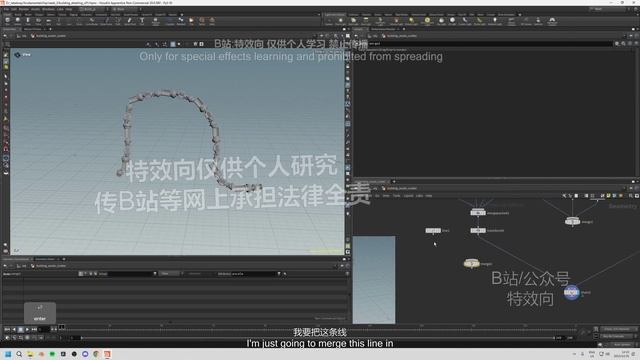640x360 pixels.
Task: Click Key All Channels button
Action: pyautogui.click(x=616, y=336)
